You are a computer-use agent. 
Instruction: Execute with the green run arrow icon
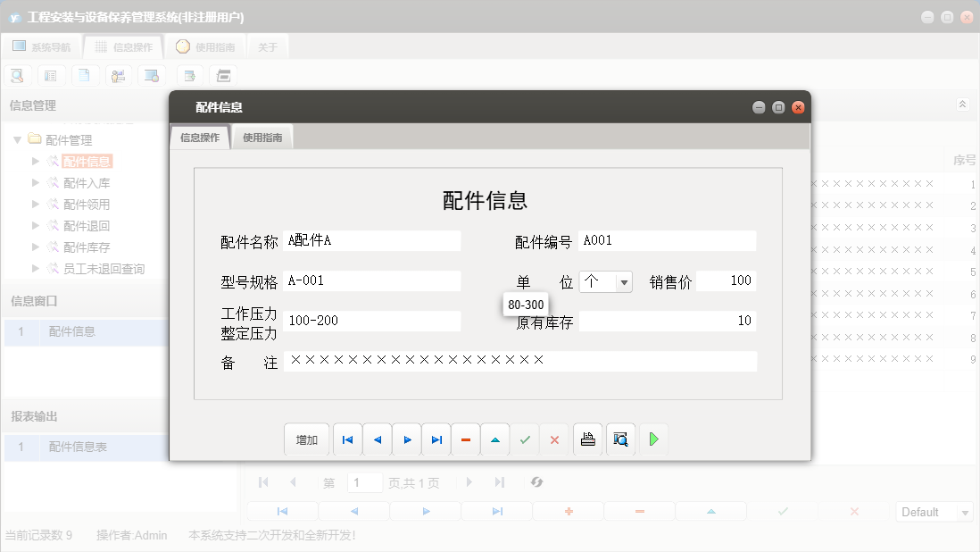tap(653, 439)
